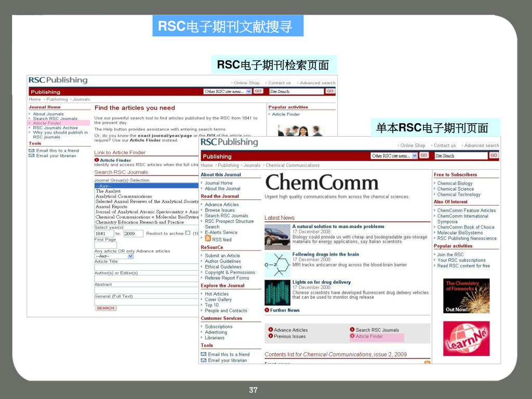Open Molecular BioSystems under Also Of Interest

click(460, 233)
